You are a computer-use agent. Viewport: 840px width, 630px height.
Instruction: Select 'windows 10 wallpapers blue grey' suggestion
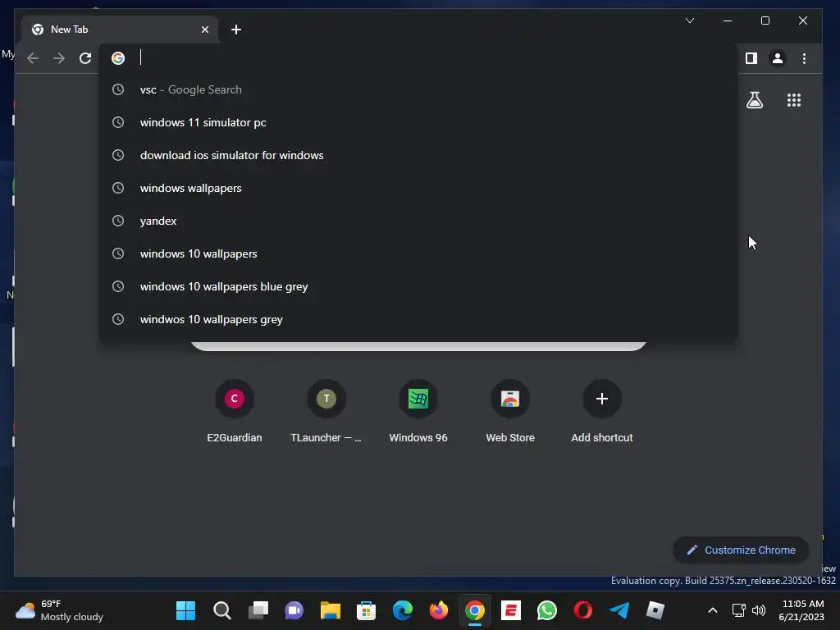(418, 286)
